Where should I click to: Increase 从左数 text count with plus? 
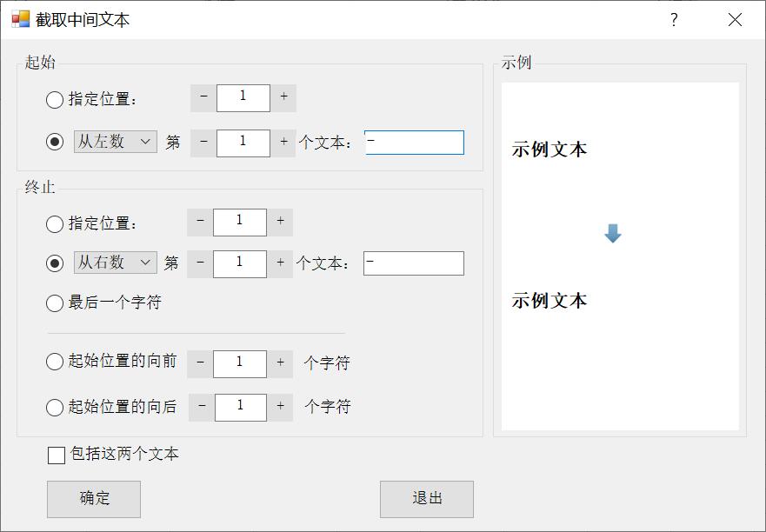[x=283, y=143]
